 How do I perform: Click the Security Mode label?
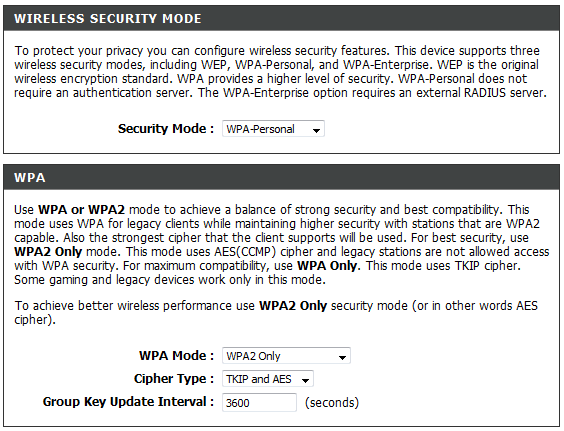point(166,128)
